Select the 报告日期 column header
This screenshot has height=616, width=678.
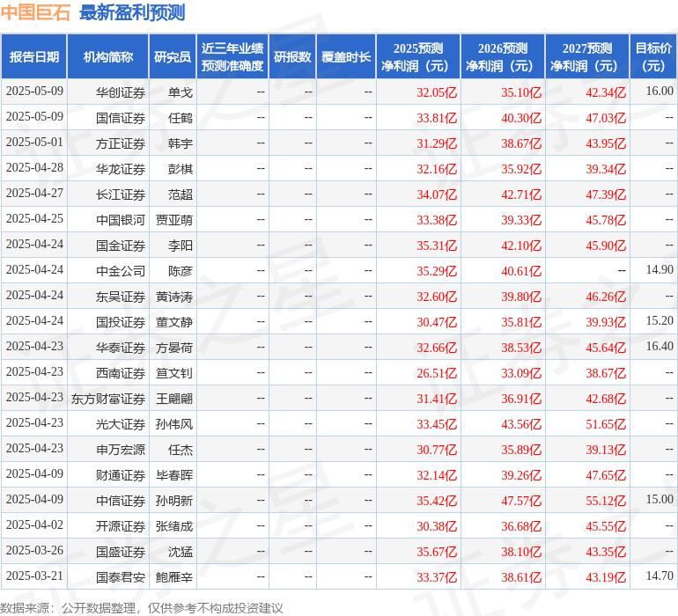click(x=34, y=57)
